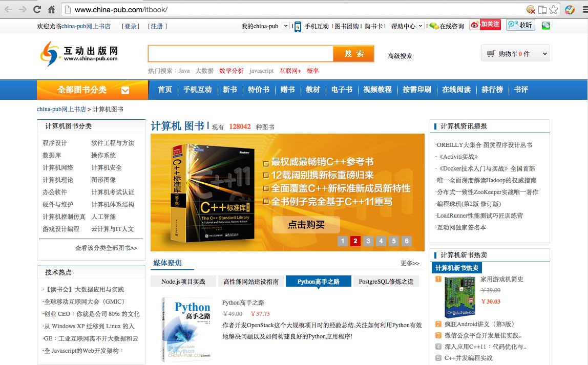This screenshot has width=588, height=365.
Task: Open the 图书团购 link
Action: [346, 26]
